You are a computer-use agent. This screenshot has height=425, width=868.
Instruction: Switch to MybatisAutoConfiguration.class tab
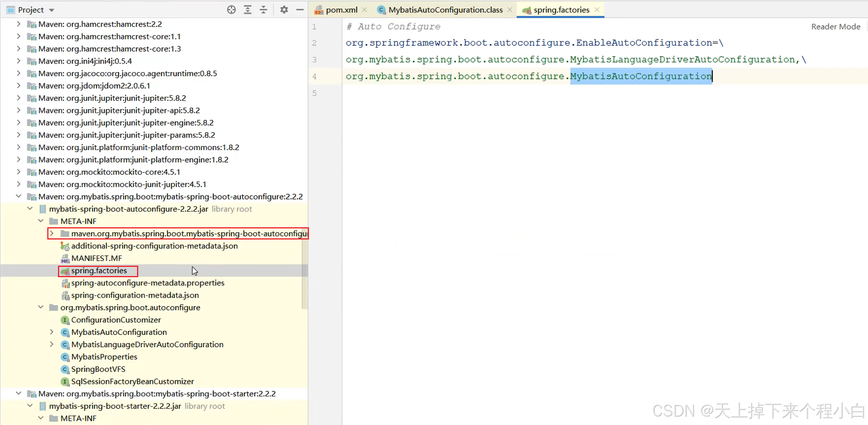pyautogui.click(x=445, y=10)
